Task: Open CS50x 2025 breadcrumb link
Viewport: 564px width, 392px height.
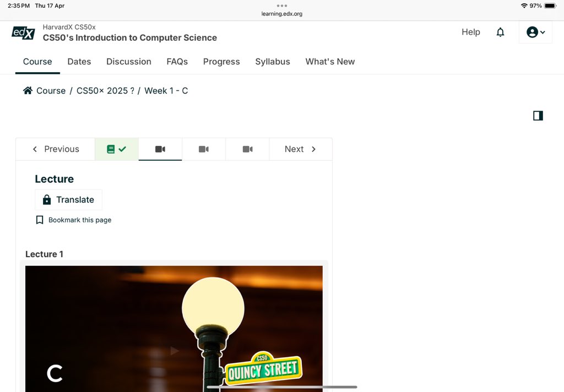Action: tap(105, 91)
